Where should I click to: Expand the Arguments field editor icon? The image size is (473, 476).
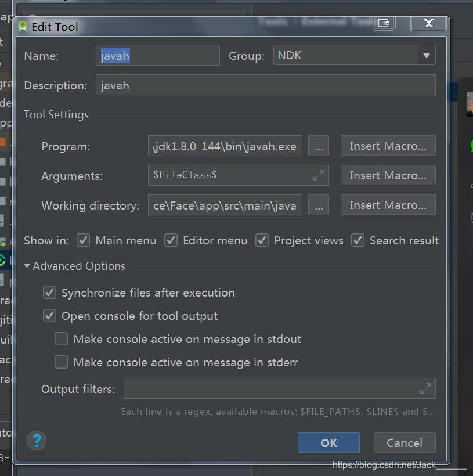[319, 175]
